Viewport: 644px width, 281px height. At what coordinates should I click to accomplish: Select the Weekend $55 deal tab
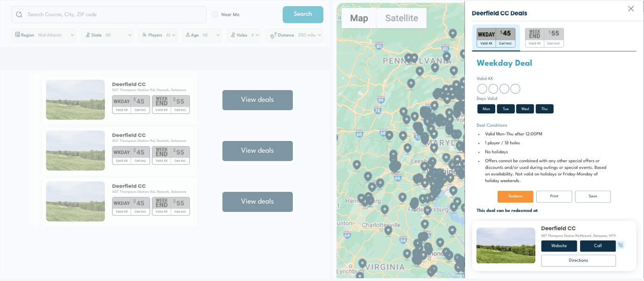[x=544, y=37]
